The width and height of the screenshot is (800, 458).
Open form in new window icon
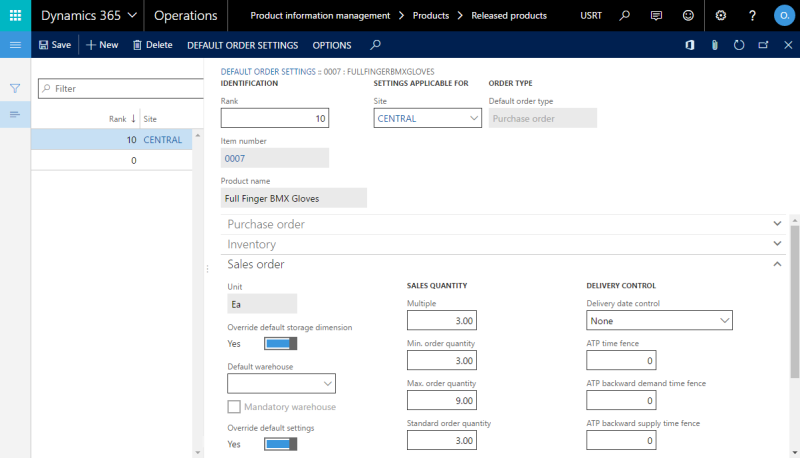click(763, 45)
